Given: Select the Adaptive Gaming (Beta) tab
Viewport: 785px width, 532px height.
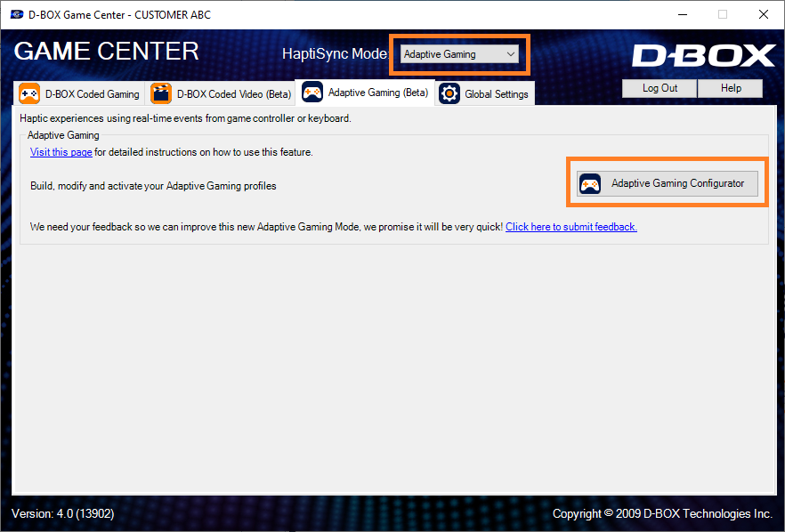Looking at the screenshot, I should pyautogui.click(x=365, y=93).
